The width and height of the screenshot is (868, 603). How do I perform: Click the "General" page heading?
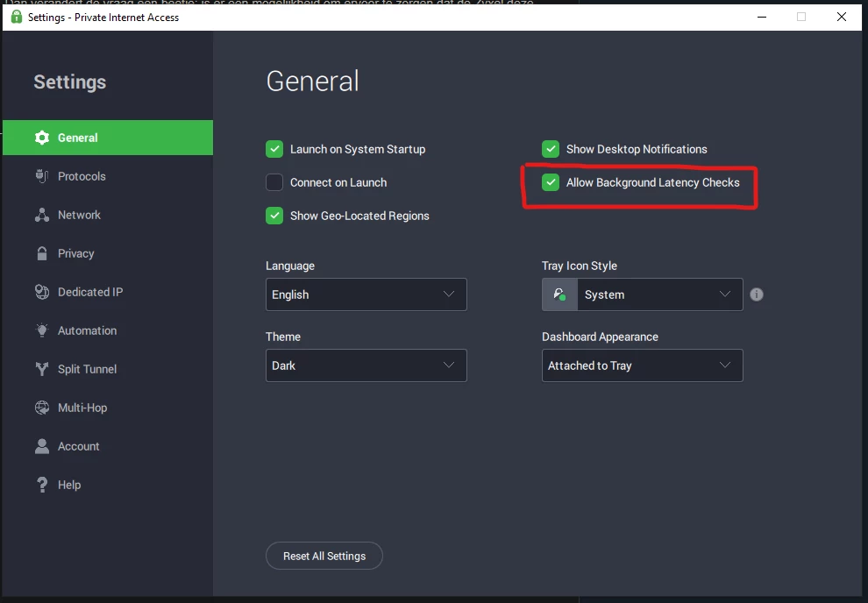pos(313,82)
